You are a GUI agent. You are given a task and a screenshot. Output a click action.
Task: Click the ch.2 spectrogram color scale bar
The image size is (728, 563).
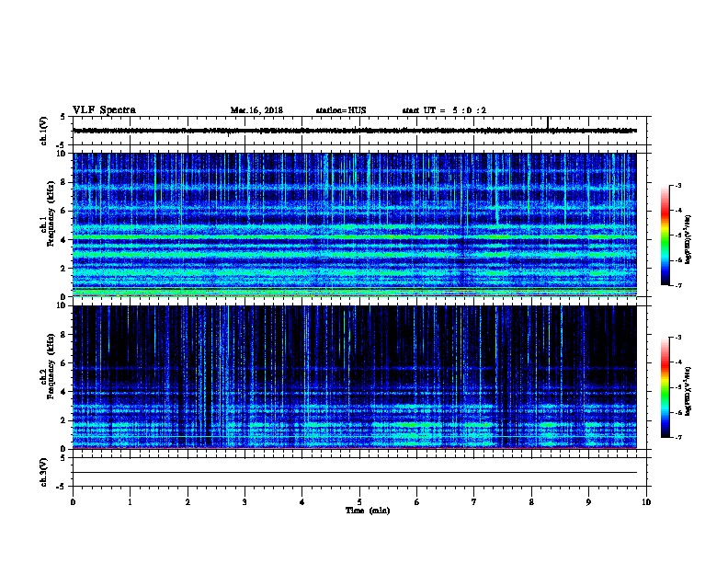[665, 387]
